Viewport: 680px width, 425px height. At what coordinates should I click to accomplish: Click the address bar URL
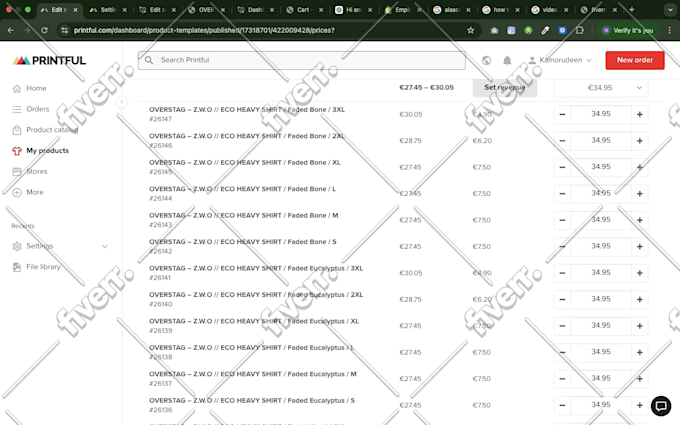[x=204, y=30]
